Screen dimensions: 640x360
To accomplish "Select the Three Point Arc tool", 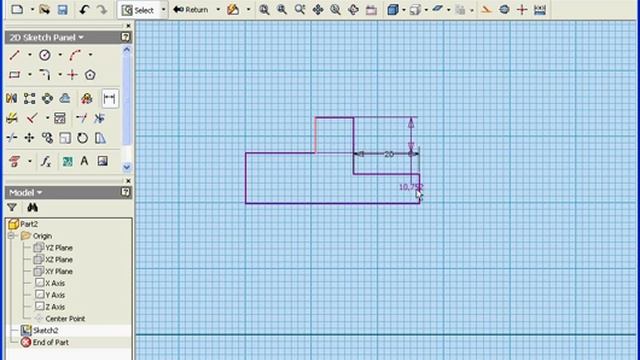I will (75, 55).
